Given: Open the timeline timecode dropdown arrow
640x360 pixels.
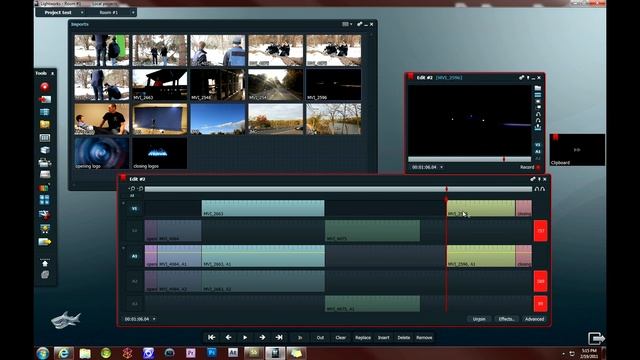Looking at the screenshot, I should [154, 319].
